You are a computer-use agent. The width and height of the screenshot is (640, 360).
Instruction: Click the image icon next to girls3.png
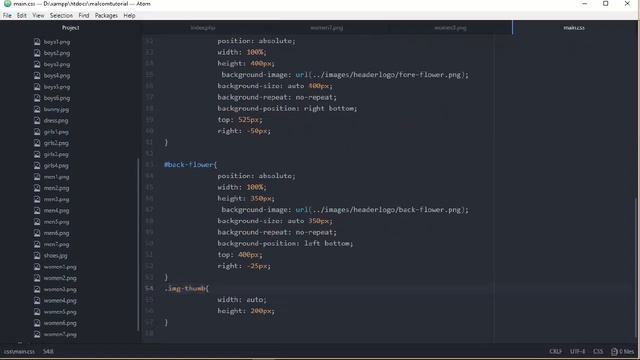pos(37,154)
